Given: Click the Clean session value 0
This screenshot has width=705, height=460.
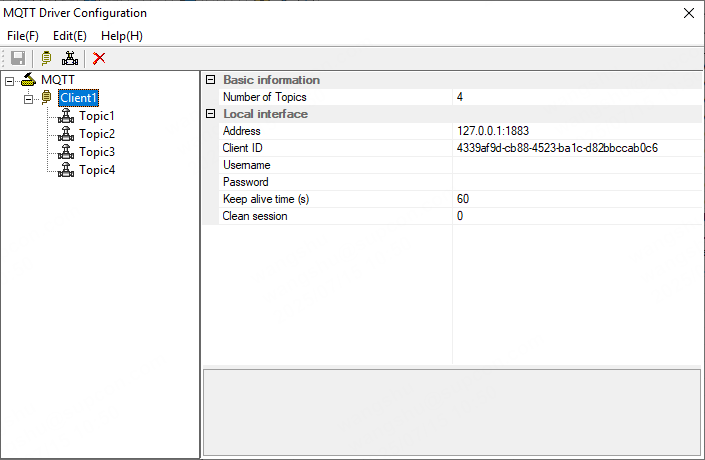Looking at the screenshot, I should coord(577,216).
